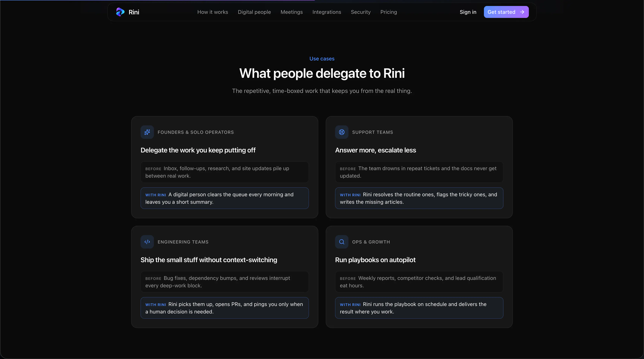The height and width of the screenshot is (359, 644).
Task: View the Pricing page
Action: tap(389, 12)
